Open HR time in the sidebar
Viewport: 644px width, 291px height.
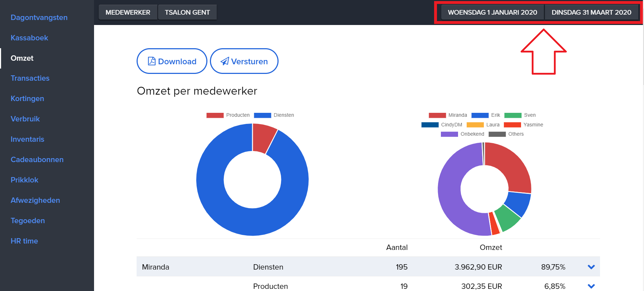point(24,241)
